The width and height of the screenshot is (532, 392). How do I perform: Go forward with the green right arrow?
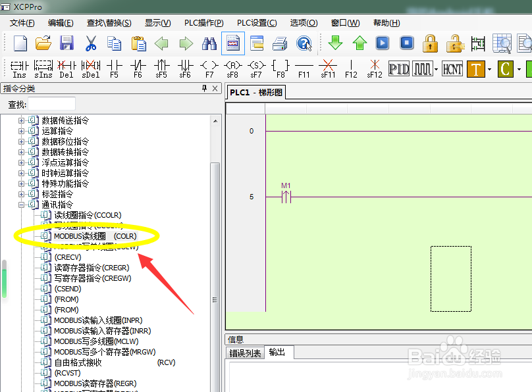(x=186, y=43)
